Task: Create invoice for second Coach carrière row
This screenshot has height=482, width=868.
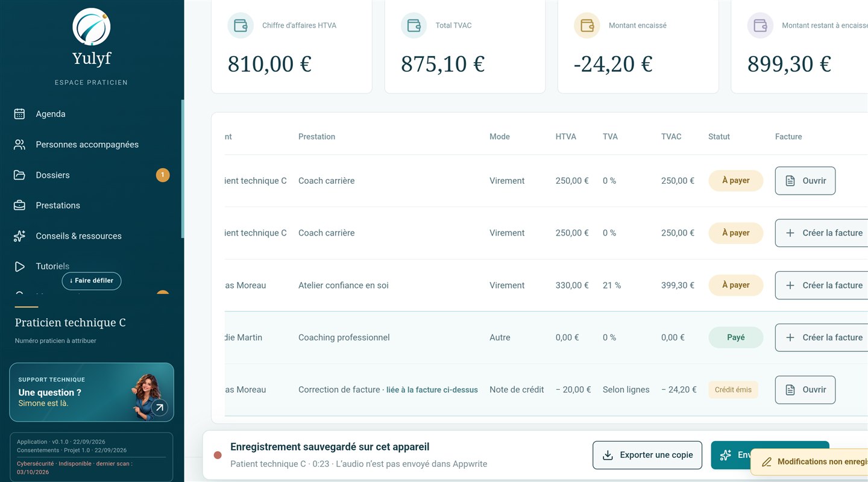Action: click(x=822, y=233)
